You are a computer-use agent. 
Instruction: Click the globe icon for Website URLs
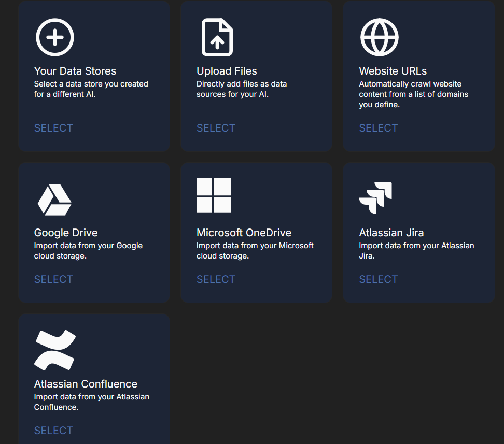click(x=379, y=37)
